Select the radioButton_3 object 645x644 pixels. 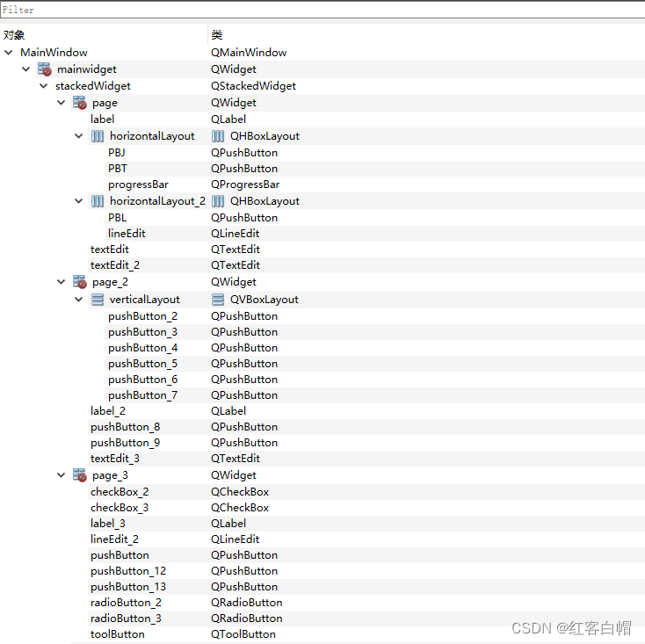click(x=126, y=619)
